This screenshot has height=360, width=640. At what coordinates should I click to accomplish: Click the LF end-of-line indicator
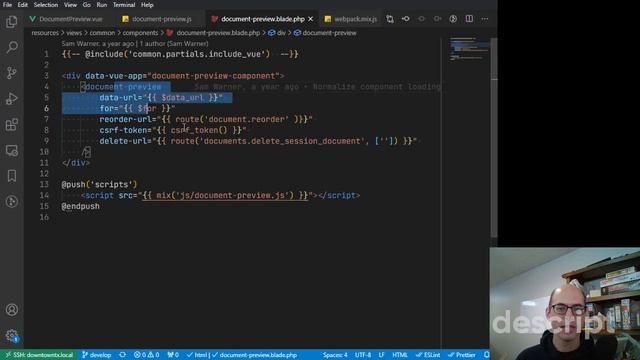pyautogui.click(x=381, y=355)
